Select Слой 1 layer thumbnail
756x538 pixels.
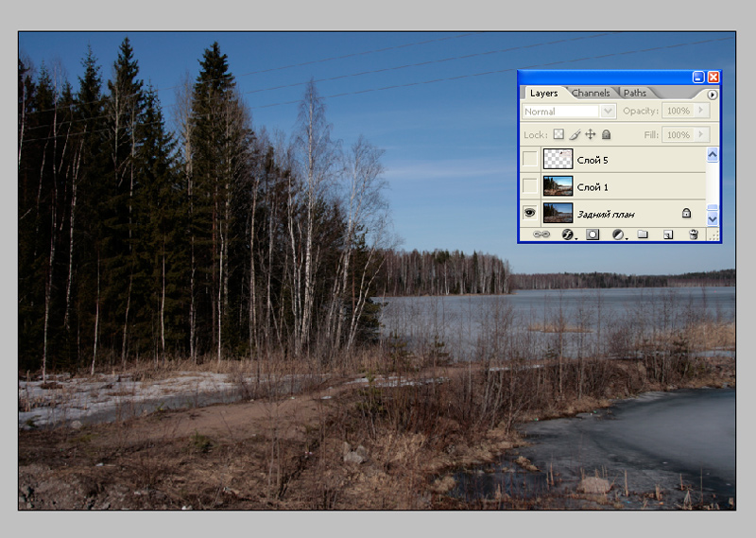coord(558,185)
